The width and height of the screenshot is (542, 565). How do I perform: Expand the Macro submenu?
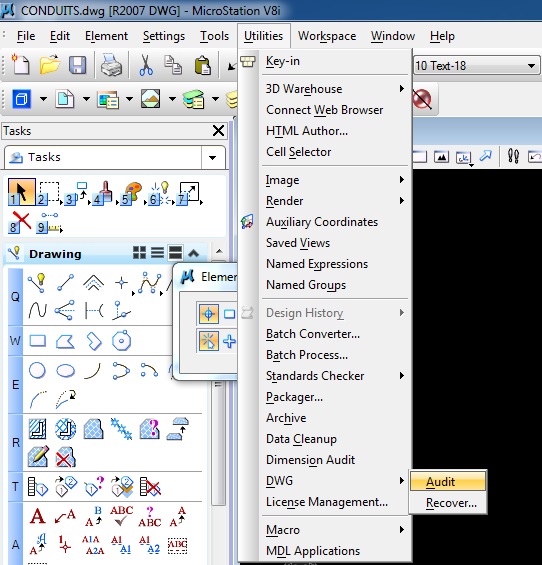tap(335, 530)
